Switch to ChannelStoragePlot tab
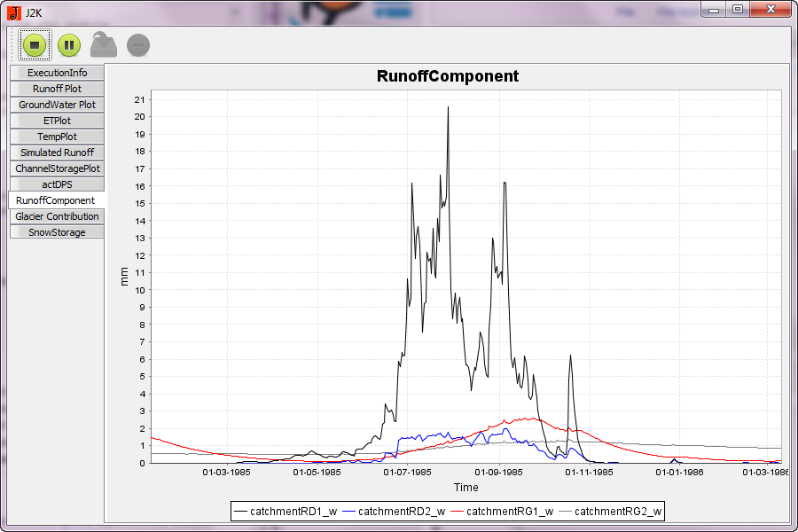798x532 pixels. point(57,168)
